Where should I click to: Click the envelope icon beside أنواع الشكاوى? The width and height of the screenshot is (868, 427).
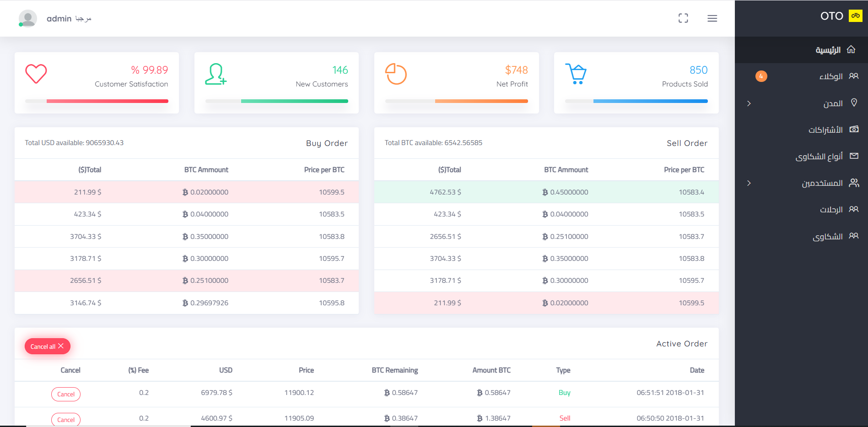tap(854, 156)
